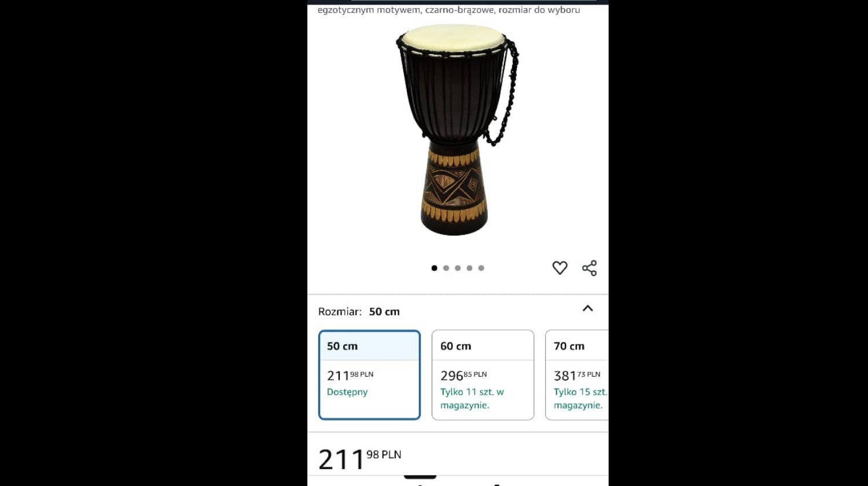Click the 'Dostępny' availability label
The width and height of the screenshot is (868, 486).
coord(347,392)
